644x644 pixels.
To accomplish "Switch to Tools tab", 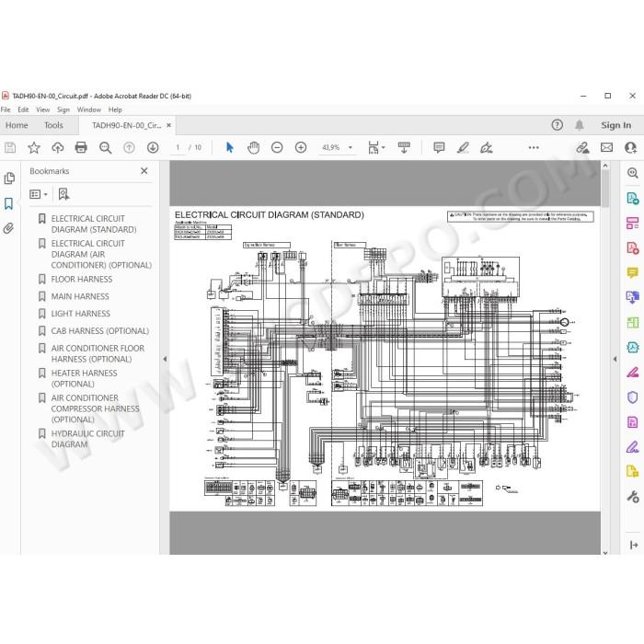I will tap(53, 125).
